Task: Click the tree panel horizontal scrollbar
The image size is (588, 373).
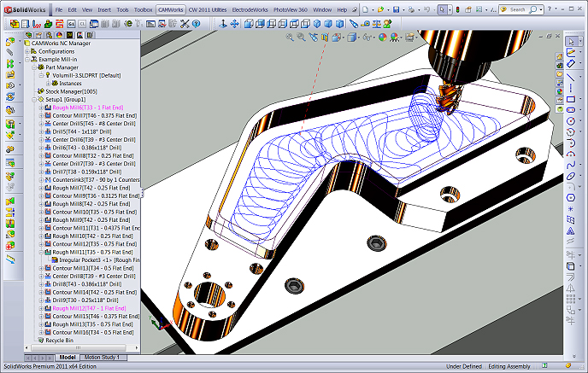Action: [77, 347]
